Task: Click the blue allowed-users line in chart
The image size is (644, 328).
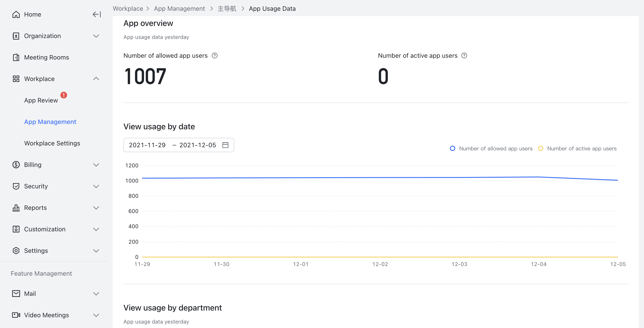Action: coord(380,178)
